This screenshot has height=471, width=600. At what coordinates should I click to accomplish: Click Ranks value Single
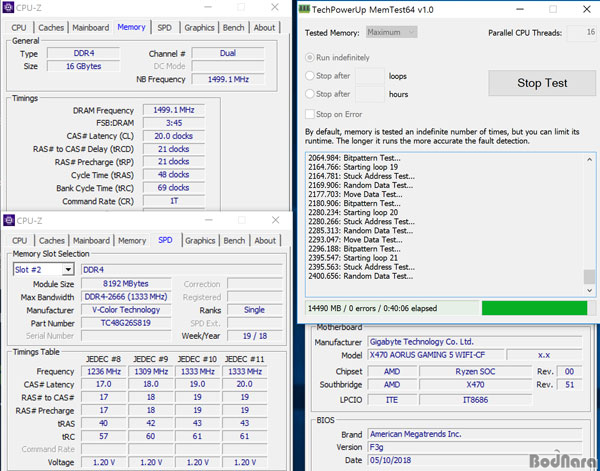pos(254,310)
